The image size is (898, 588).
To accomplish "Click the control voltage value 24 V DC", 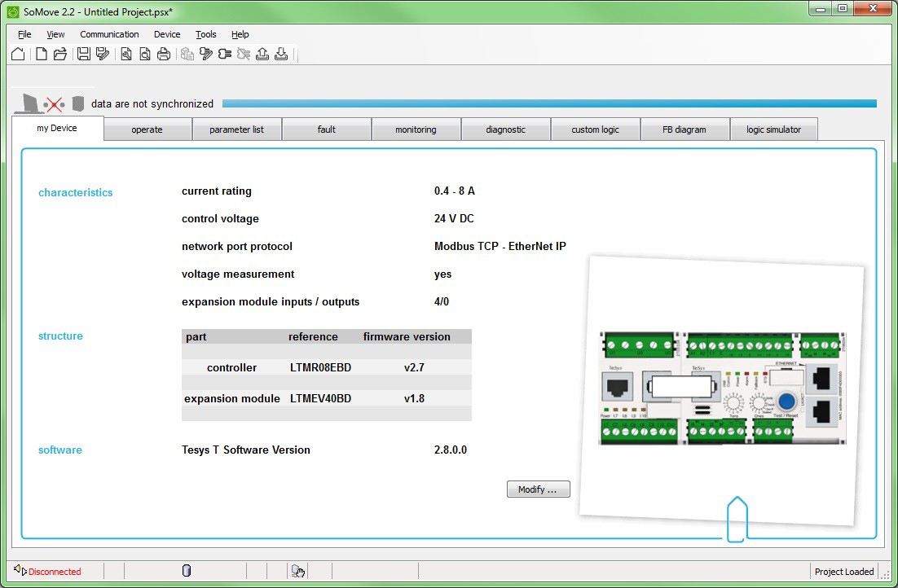I will [x=454, y=218].
